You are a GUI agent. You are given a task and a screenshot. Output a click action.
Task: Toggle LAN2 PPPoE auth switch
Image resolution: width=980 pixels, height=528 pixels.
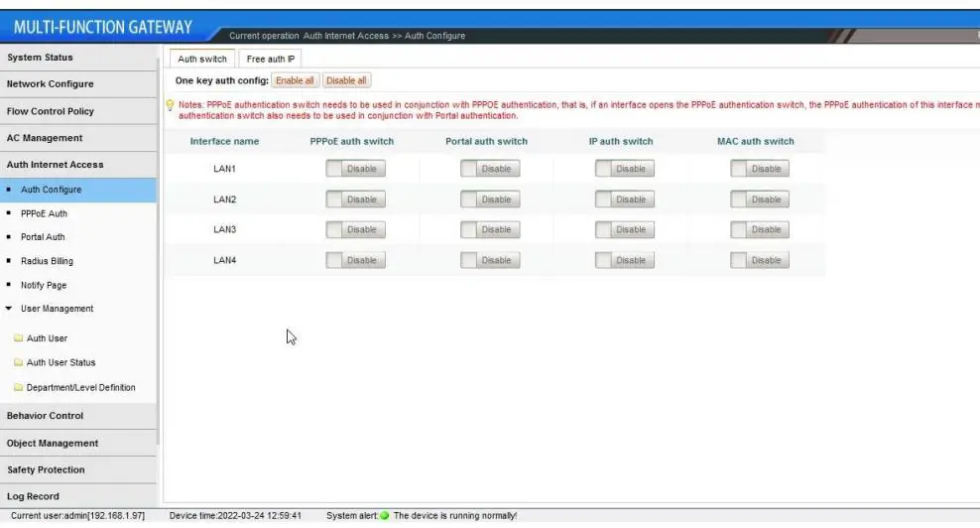(x=355, y=198)
